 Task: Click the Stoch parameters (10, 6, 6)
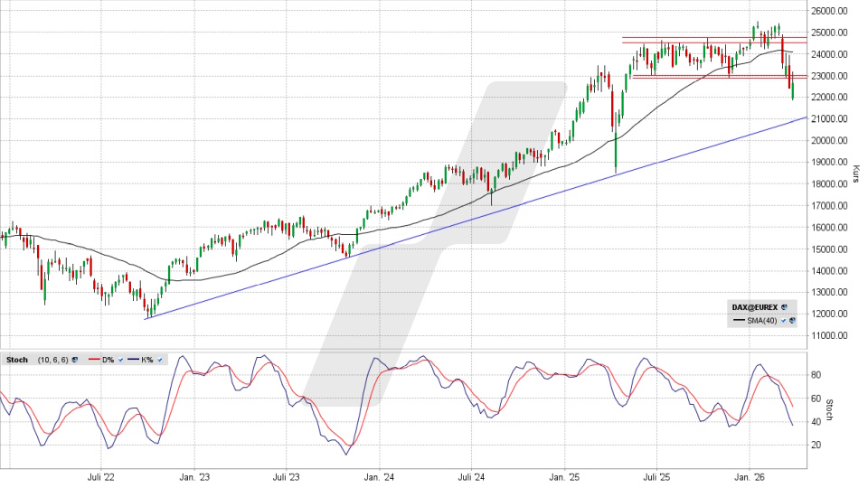point(53,360)
